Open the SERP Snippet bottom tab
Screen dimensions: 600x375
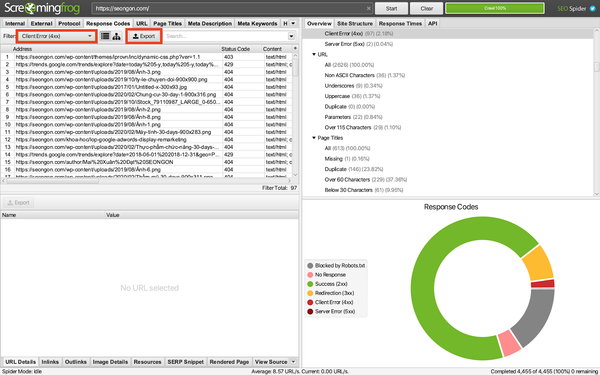point(186,362)
